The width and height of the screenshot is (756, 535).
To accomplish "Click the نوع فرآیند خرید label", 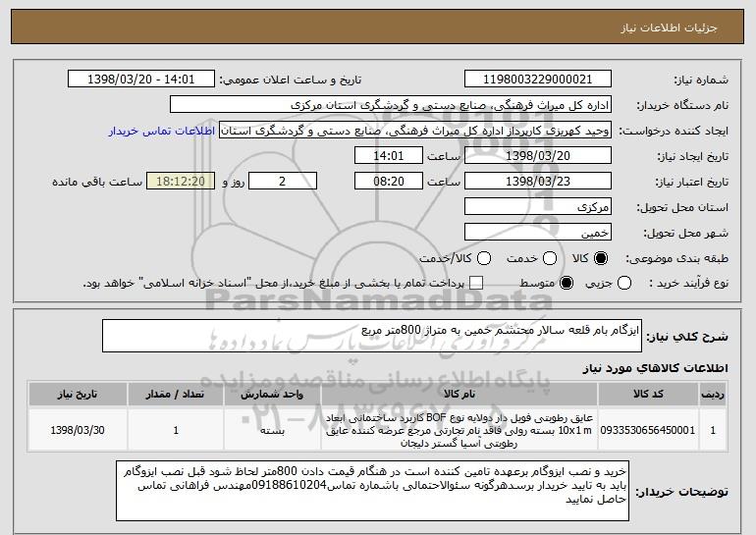I will click(x=688, y=284).
